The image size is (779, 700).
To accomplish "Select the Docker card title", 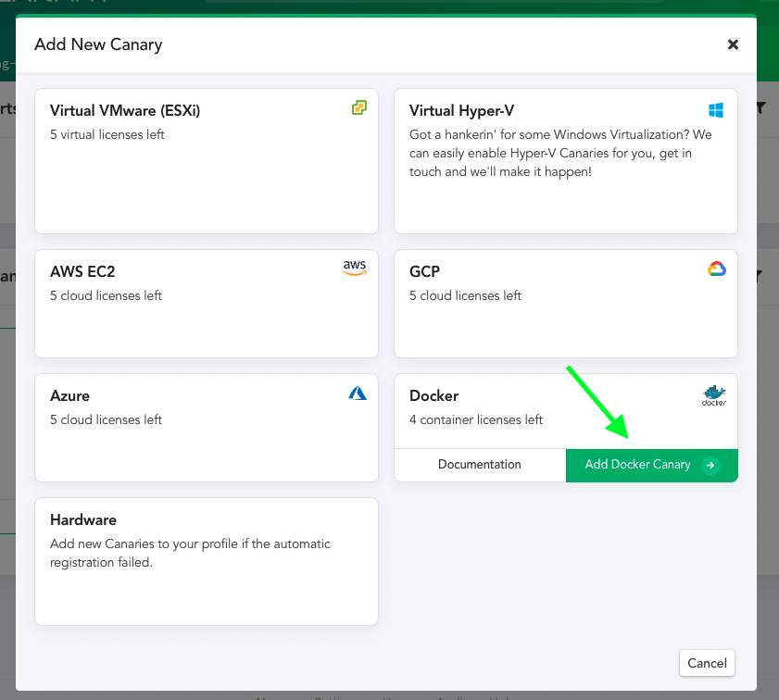I will click(433, 395).
